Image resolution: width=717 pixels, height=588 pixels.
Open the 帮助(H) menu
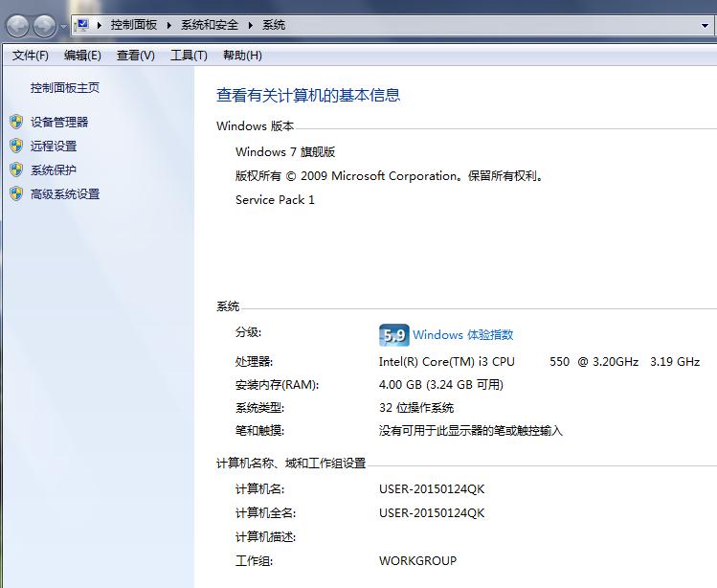pyautogui.click(x=242, y=56)
